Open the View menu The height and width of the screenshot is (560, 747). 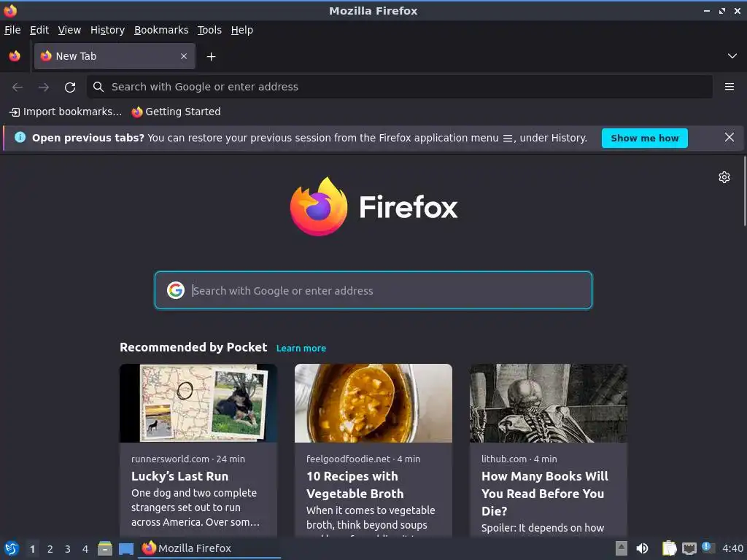(69, 30)
